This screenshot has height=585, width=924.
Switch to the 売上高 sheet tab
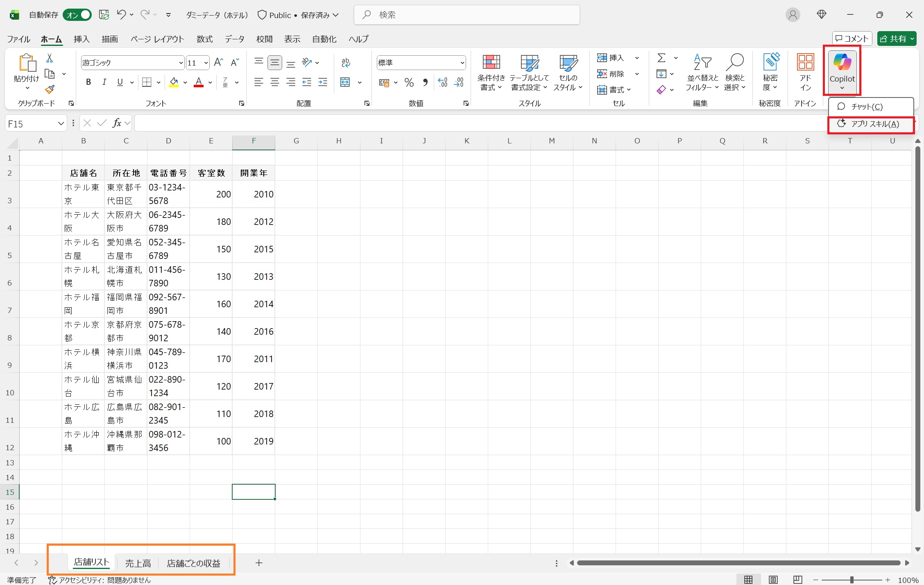[138, 563]
